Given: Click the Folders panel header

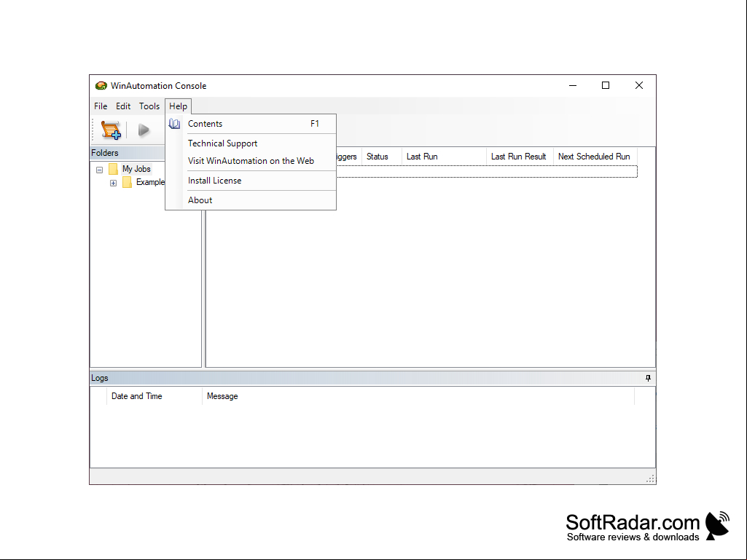Looking at the screenshot, I should (x=128, y=153).
